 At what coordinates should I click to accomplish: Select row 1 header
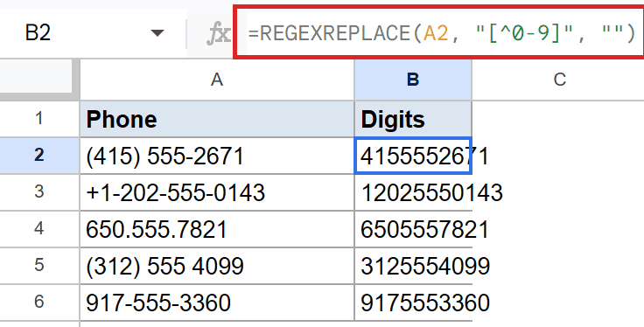pos(39,119)
